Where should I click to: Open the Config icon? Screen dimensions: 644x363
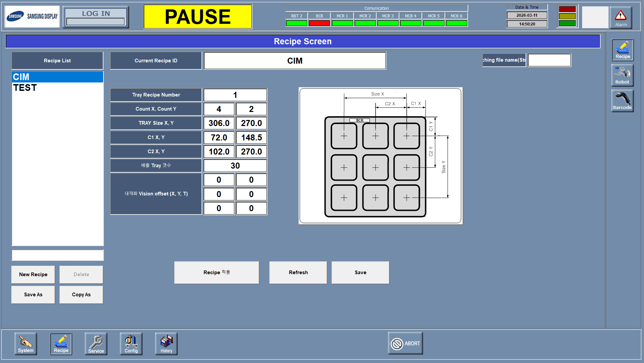pos(131,344)
